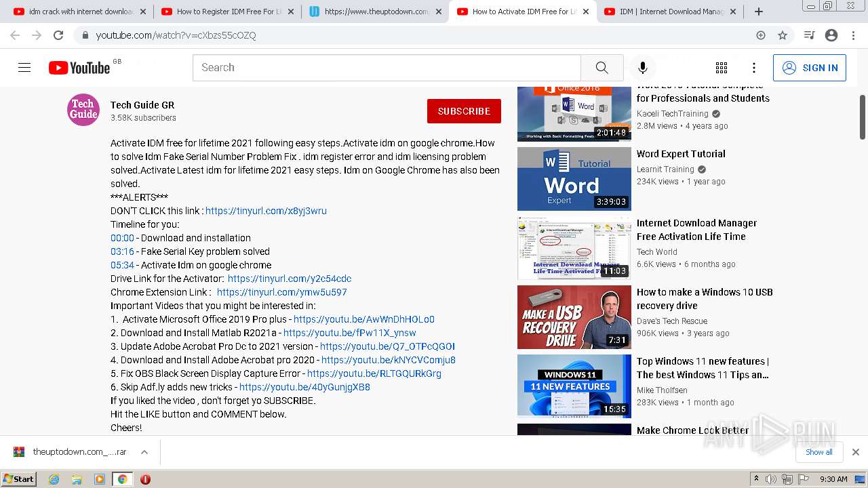Click the address bar URL
The image size is (868, 488).
point(176,35)
